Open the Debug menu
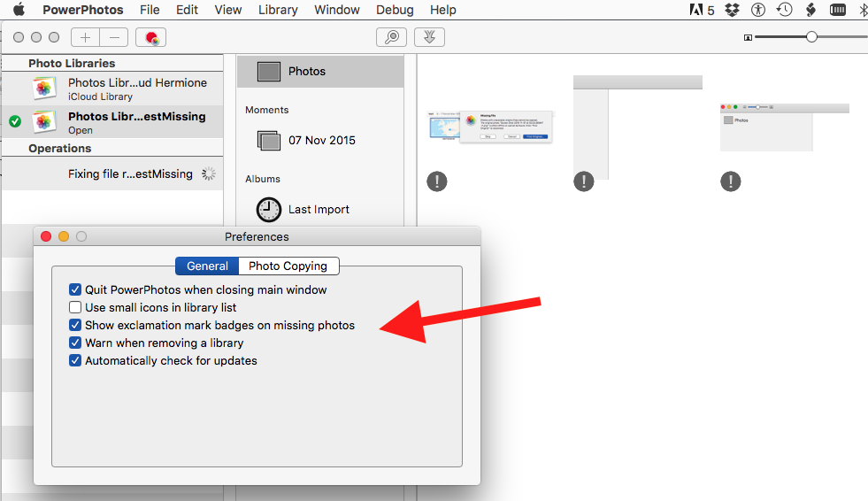 point(395,10)
